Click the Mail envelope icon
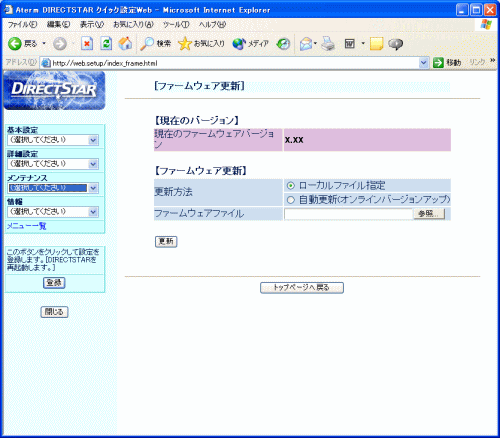The width and height of the screenshot is (500, 438). point(306,44)
